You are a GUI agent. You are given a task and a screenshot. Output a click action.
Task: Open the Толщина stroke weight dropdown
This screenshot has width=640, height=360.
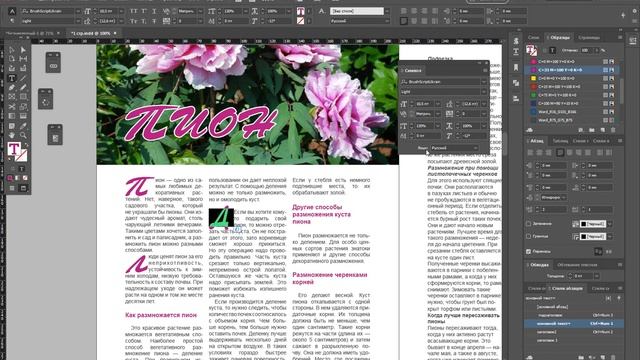[597, 276]
